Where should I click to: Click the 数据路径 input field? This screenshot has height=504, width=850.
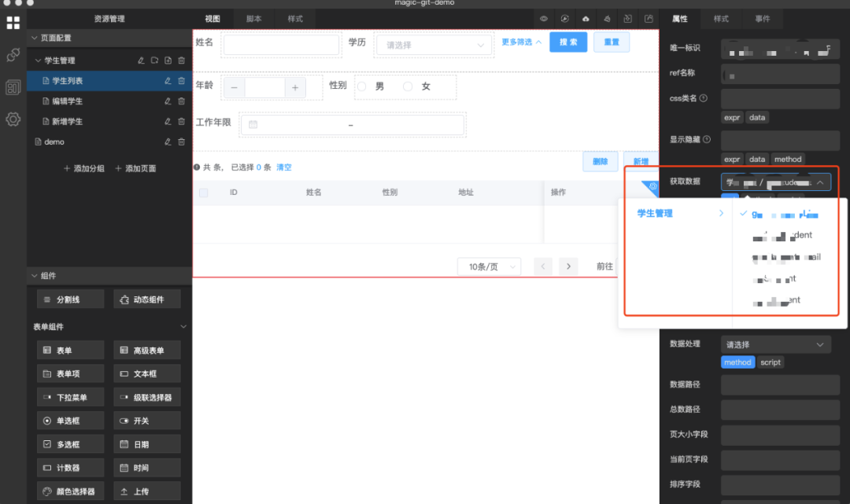(780, 384)
